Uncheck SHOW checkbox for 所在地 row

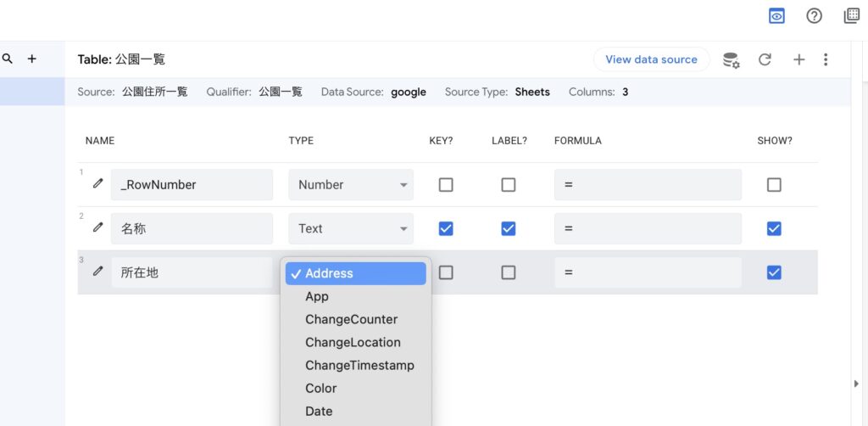click(x=773, y=272)
